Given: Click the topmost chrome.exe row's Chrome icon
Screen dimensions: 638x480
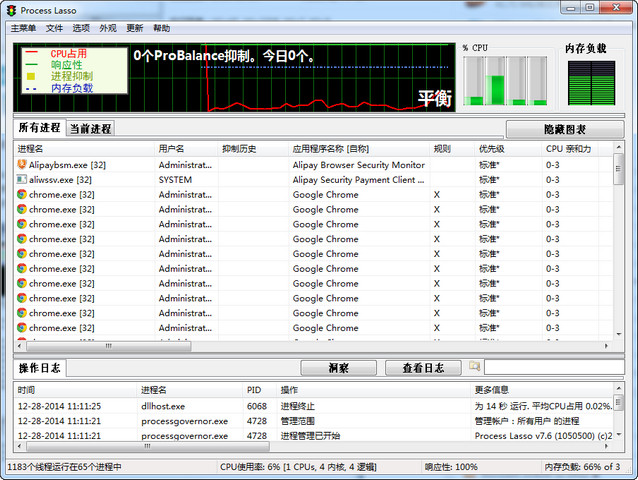Looking at the screenshot, I should (22, 195).
